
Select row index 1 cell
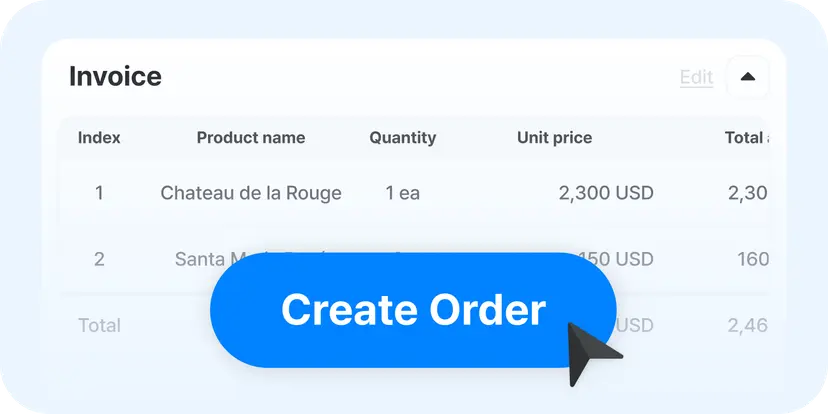click(x=99, y=193)
